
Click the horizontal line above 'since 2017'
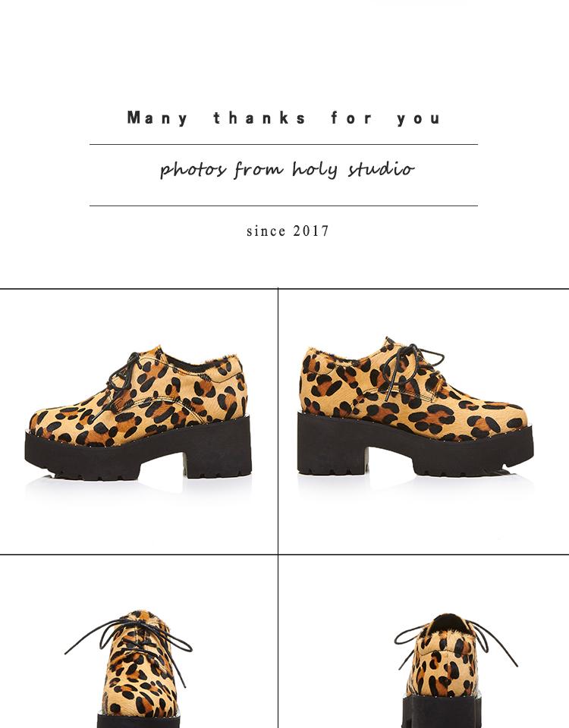284,206
